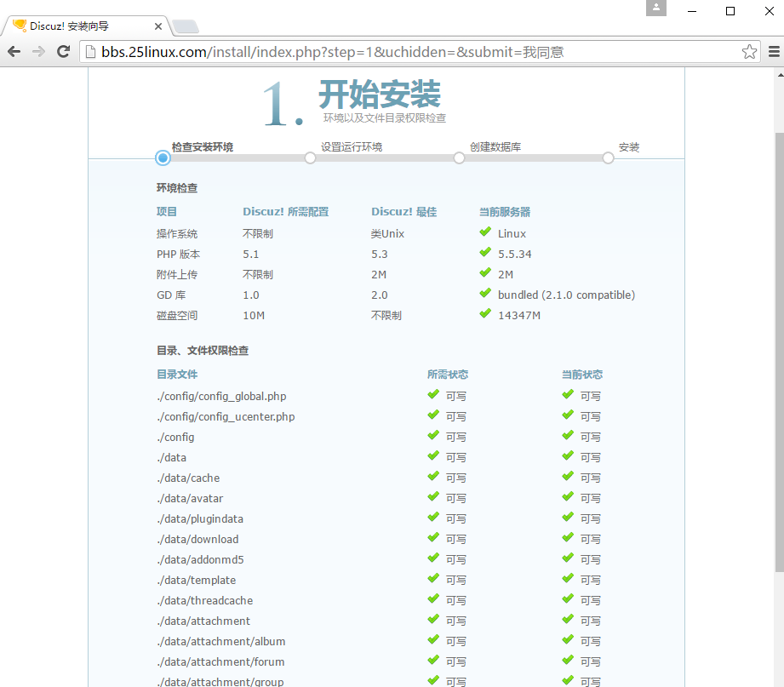Reload the current page
This screenshot has height=687, width=784.
coord(63,51)
